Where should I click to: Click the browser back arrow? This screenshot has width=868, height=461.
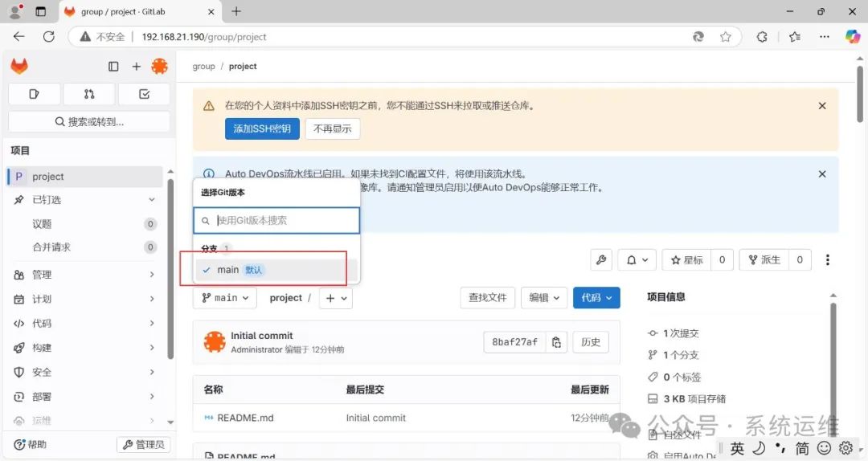(18, 36)
